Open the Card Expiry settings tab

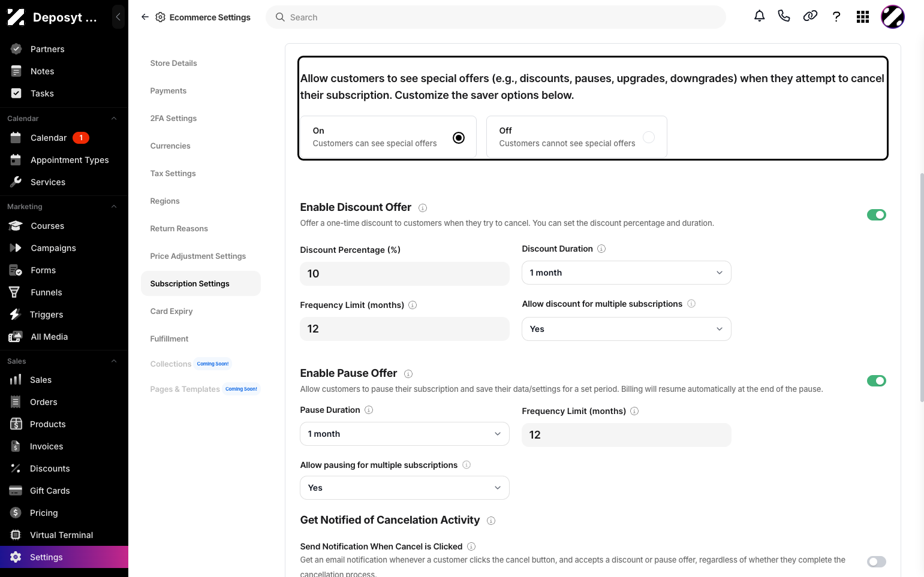[x=171, y=311]
